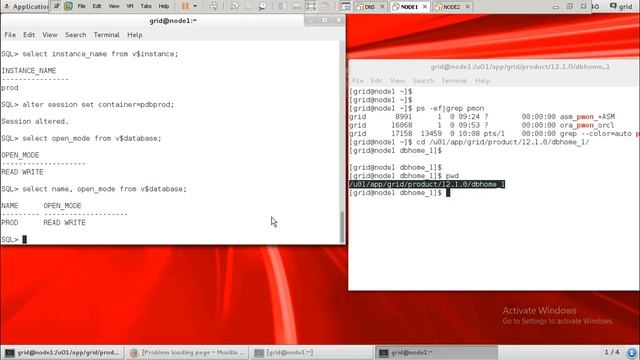This screenshot has width=640, height=360.
Task: Open File menu in grid@node1:~ terminal
Action: coord(10,35)
